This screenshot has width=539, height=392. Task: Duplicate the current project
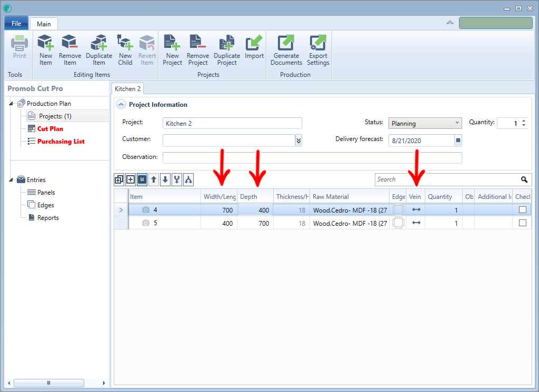tap(227, 50)
